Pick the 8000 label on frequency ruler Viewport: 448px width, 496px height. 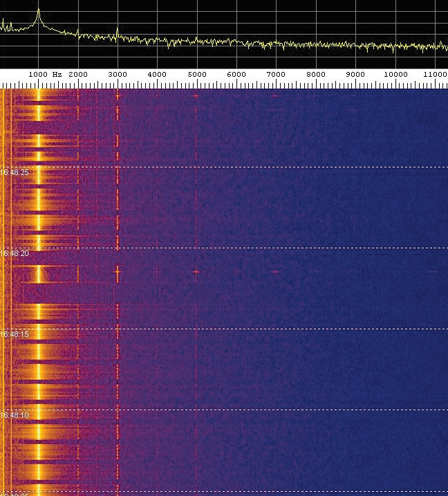point(316,74)
